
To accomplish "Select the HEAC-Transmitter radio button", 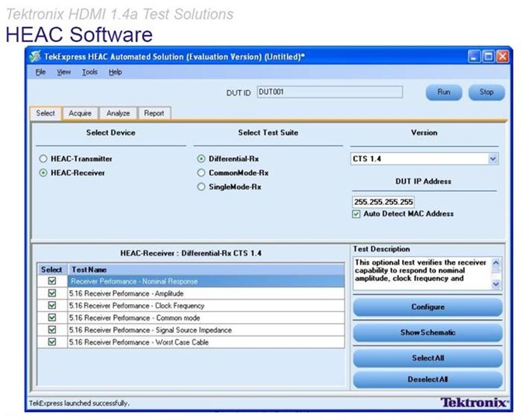I will [43, 158].
